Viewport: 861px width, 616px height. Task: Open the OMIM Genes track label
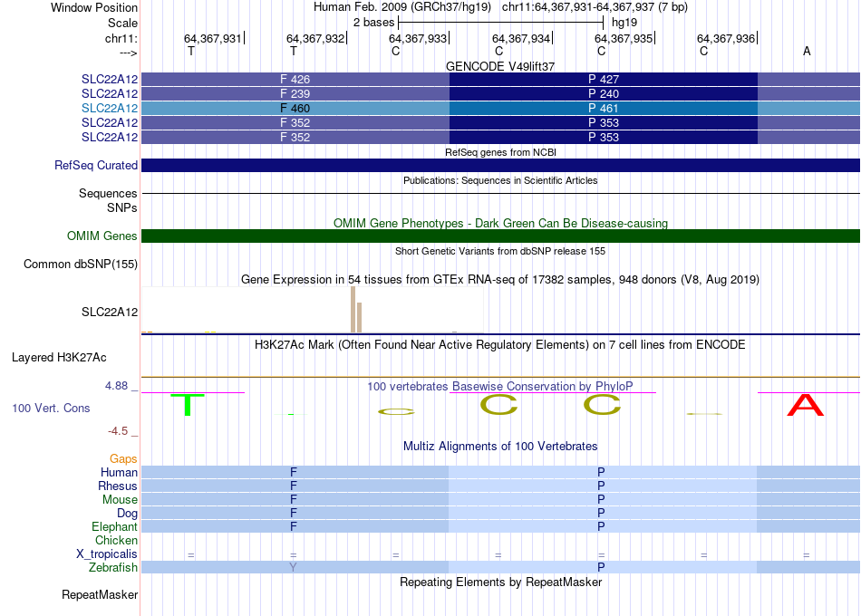click(102, 236)
